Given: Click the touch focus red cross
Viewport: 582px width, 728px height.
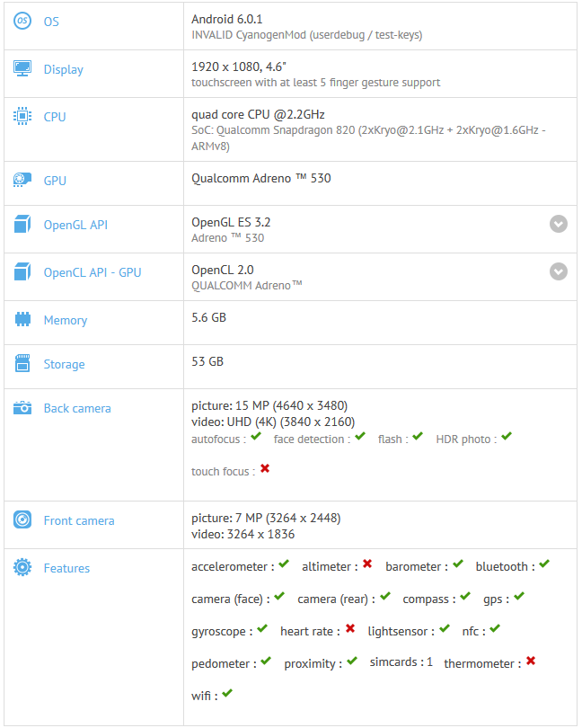Looking at the screenshot, I should [x=266, y=469].
